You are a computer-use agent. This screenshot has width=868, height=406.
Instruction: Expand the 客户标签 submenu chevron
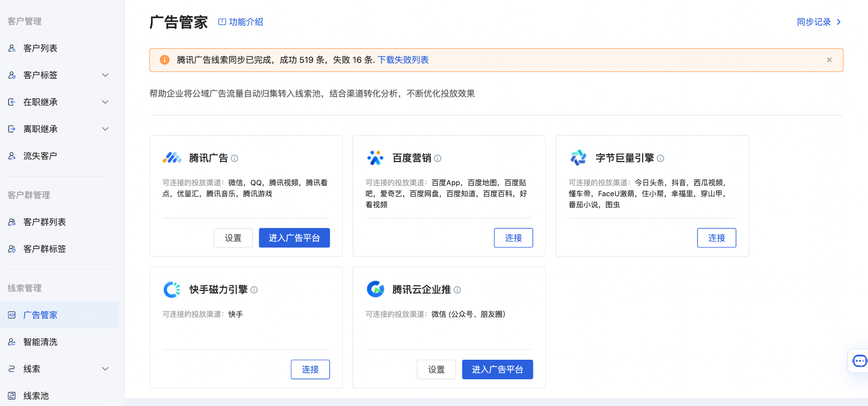(105, 75)
